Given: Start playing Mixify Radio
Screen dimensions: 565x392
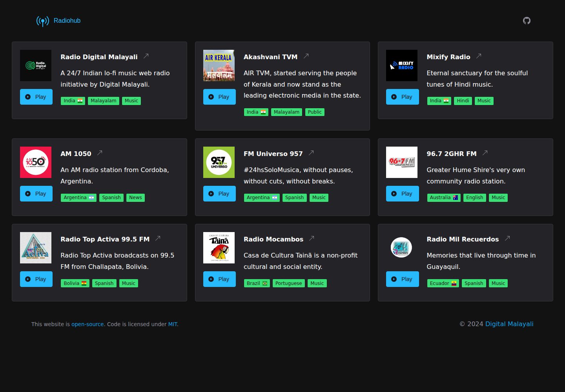Looking at the screenshot, I should [x=403, y=97].
